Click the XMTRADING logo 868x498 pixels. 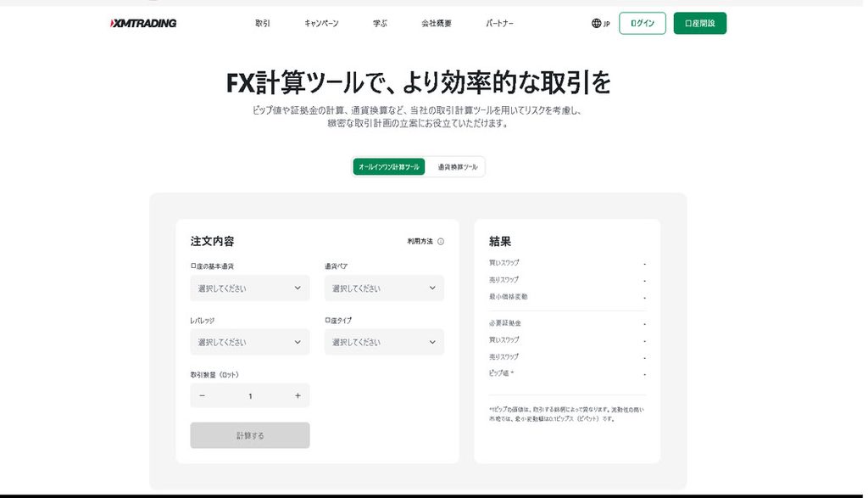[x=143, y=23]
